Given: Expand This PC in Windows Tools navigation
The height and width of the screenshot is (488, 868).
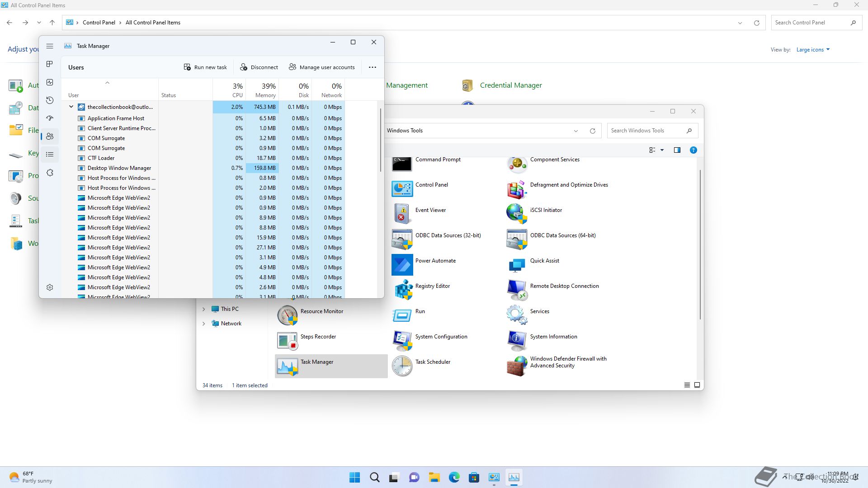Looking at the screenshot, I should click(203, 309).
